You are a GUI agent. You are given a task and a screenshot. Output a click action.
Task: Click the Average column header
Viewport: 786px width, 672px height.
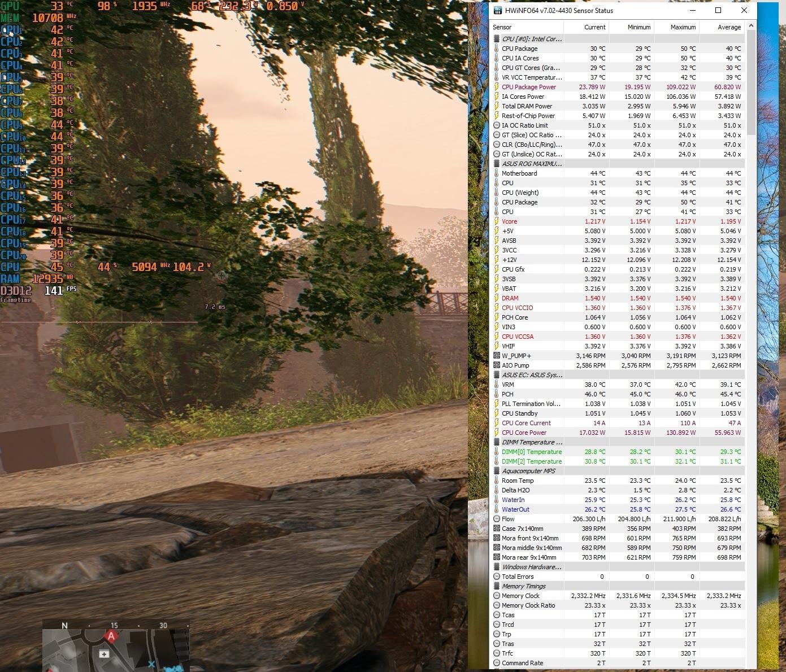pos(722,27)
